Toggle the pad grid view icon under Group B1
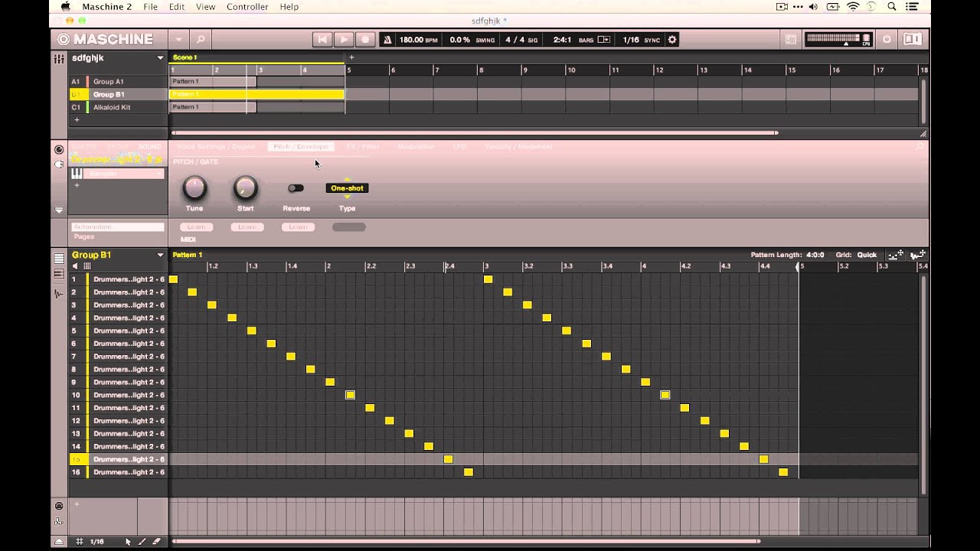The image size is (980, 551). tap(87, 266)
